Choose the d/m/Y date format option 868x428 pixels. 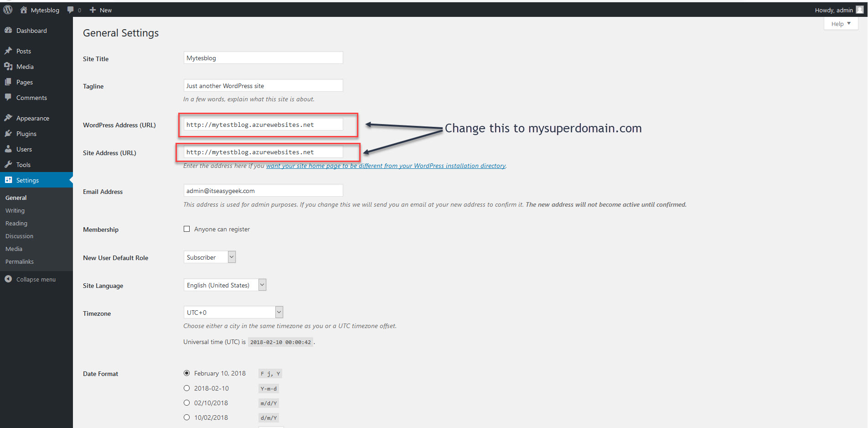(186, 417)
